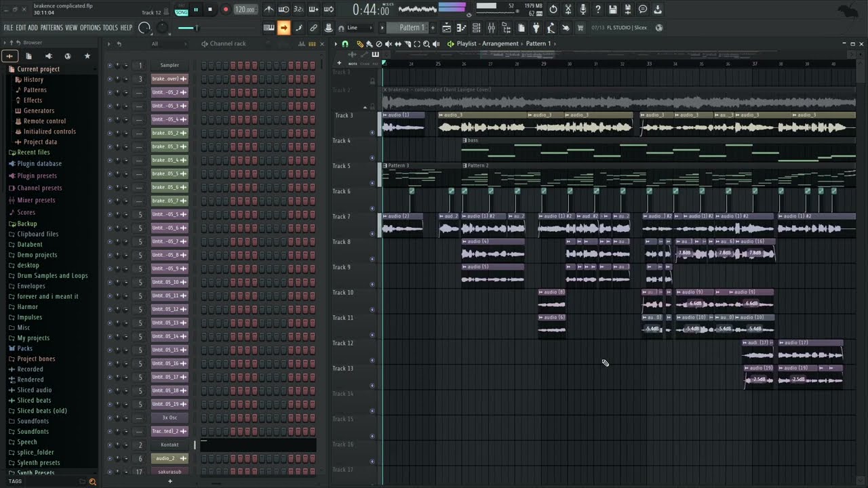
Task: Click the microphone one-click recording icon
Action: [x=583, y=9]
